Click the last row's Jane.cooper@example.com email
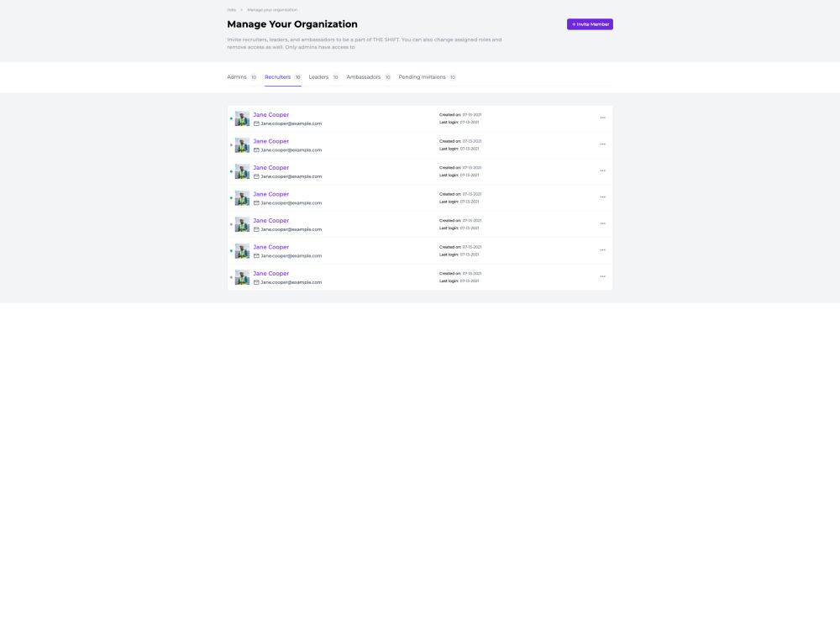The image size is (840, 630). tap(291, 282)
